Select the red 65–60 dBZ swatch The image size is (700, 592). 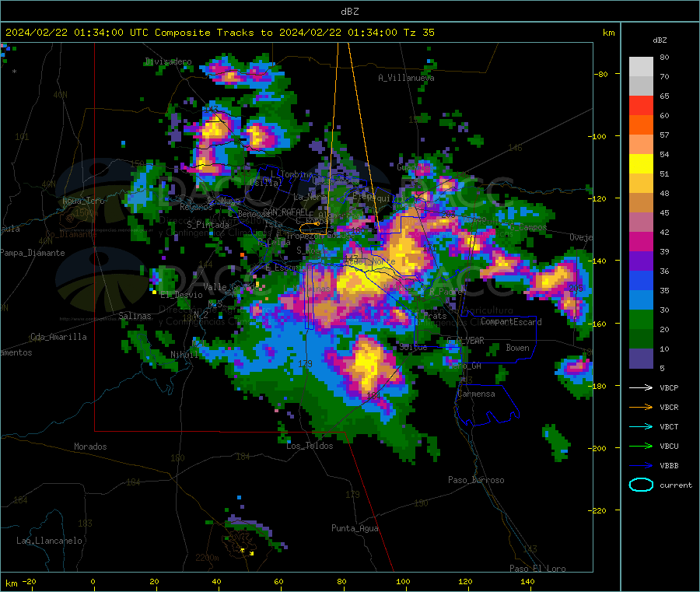(x=641, y=105)
